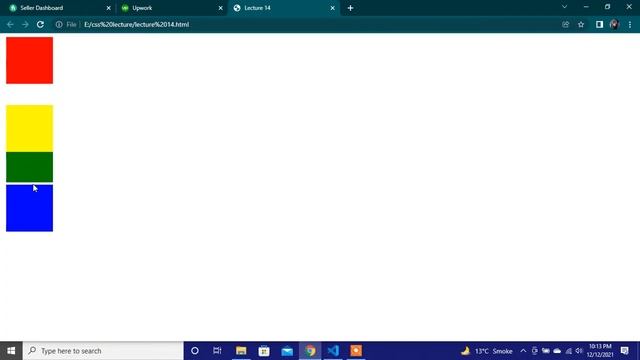The height and width of the screenshot is (360, 640).
Task: Open File Explorer from the taskbar
Action: (241, 351)
